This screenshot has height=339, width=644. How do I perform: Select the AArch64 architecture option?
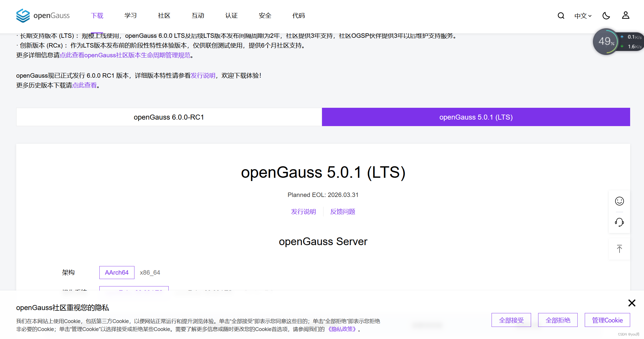(x=117, y=272)
